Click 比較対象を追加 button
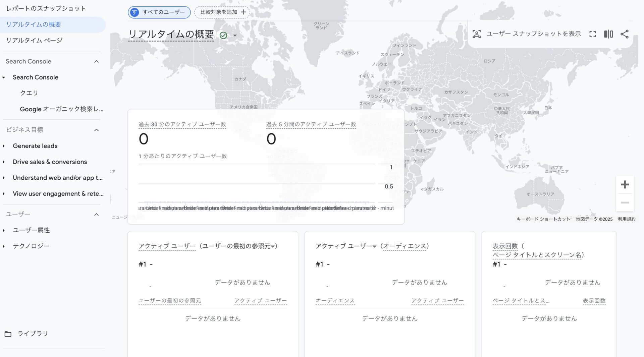644x357 pixels. pos(222,12)
